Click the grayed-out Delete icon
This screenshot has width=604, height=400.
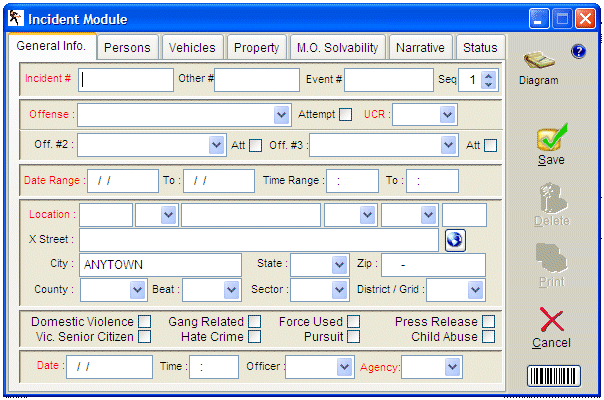[552, 198]
